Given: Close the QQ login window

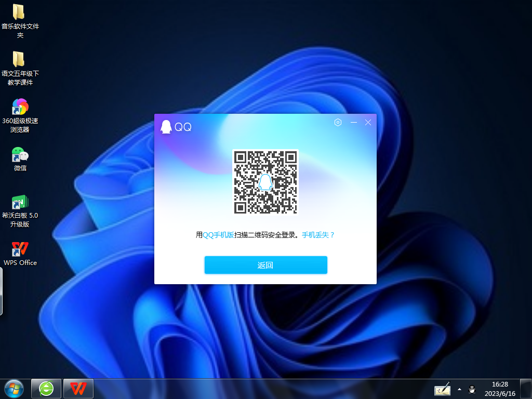Looking at the screenshot, I should pyautogui.click(x=368, y=123).
